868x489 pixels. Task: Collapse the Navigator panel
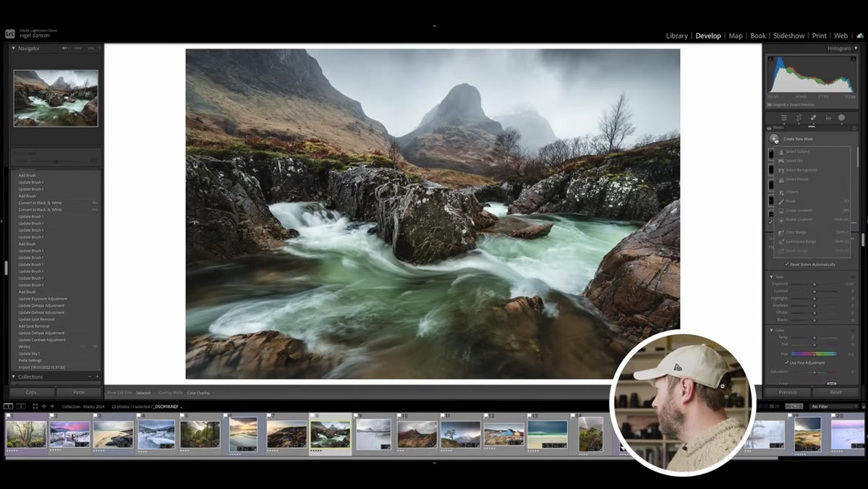13,48
